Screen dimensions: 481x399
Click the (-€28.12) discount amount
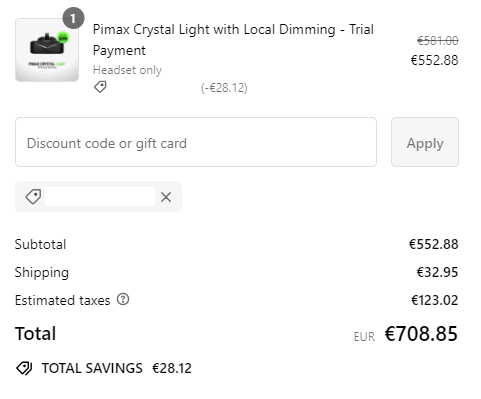tap(224, 88)
